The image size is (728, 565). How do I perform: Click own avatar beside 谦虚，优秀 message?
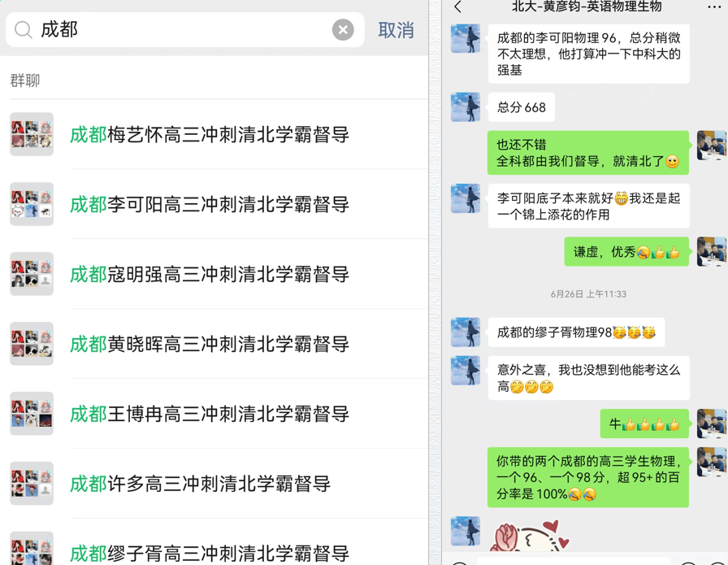711,252
